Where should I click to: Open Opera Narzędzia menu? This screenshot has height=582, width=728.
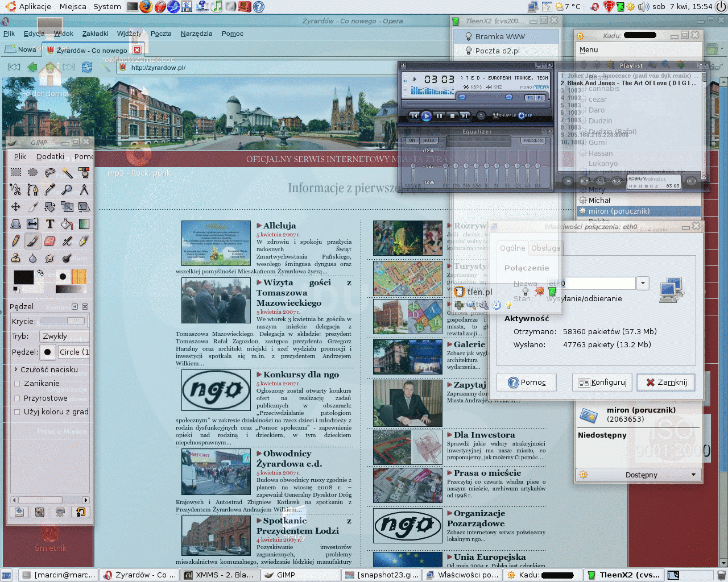(196, 34)
